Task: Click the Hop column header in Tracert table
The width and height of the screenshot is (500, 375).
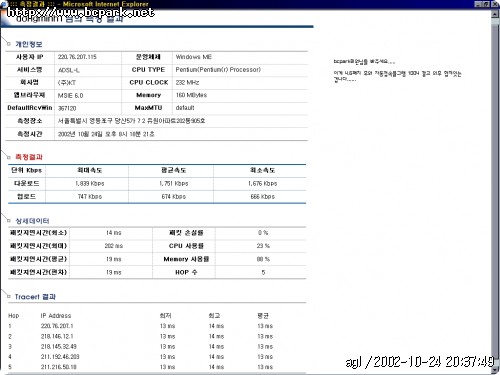Action: (x=14, y=316)
